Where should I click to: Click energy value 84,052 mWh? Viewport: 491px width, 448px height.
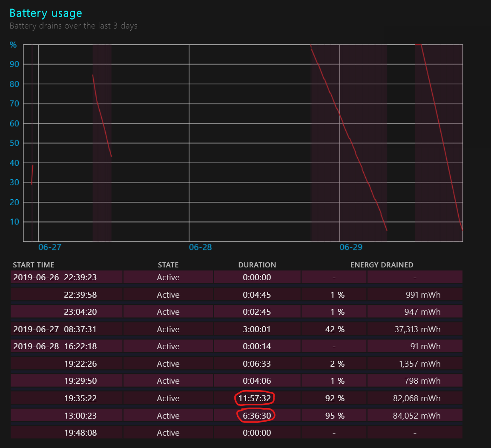pyautogui.click(x=417, y=416)
